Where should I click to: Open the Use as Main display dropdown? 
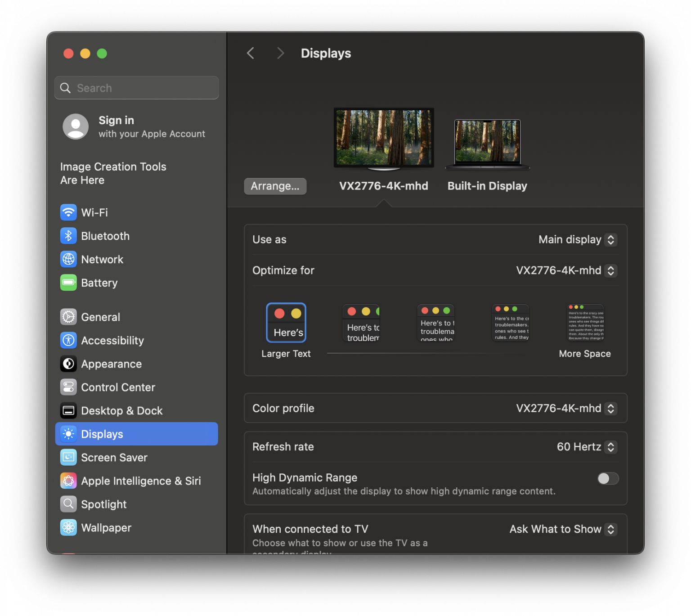(x=578, y=240)
